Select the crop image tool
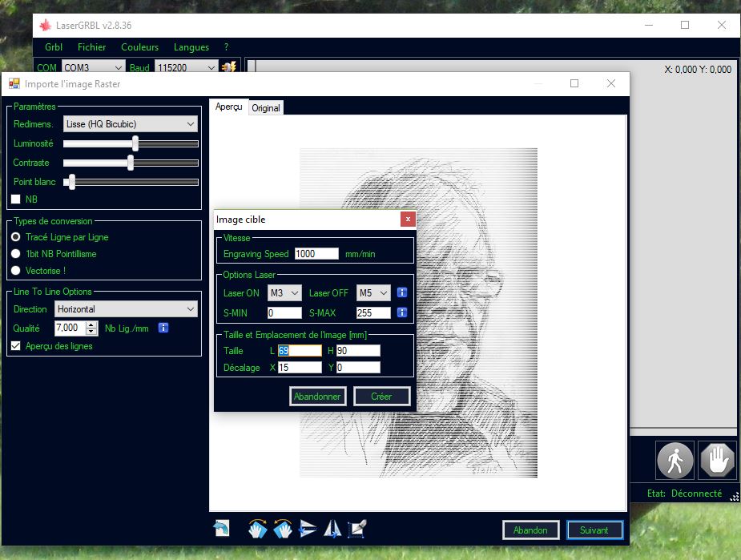 tap(357, 528)
